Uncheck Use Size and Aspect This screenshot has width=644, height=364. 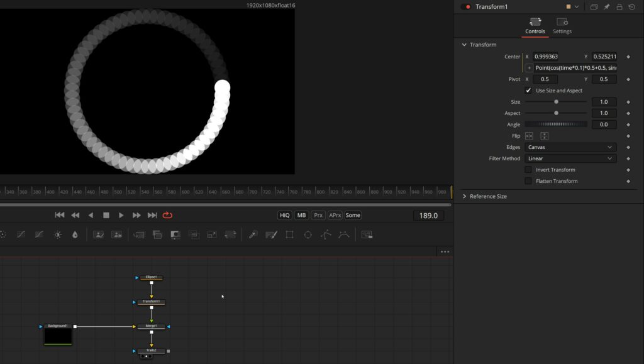[528, 91]
